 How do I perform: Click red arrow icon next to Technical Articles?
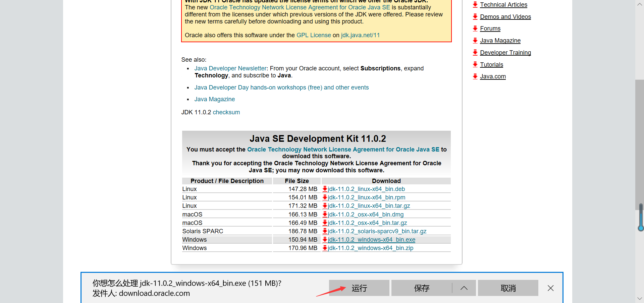[x=475, y=5]
